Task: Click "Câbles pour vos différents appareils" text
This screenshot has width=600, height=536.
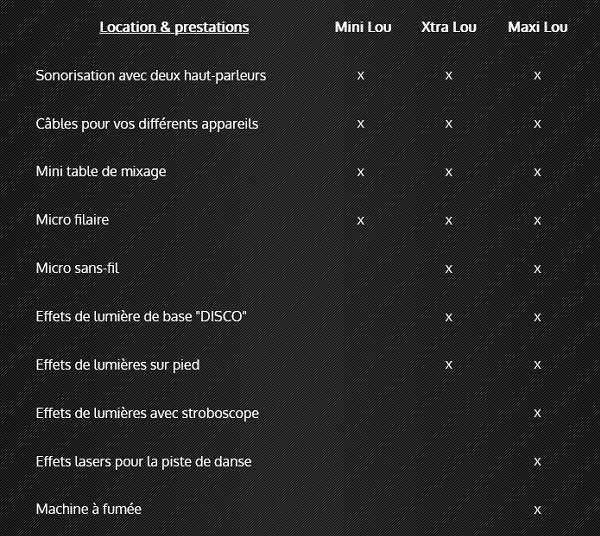Action: pyautogui.click(x=147, y=123)
